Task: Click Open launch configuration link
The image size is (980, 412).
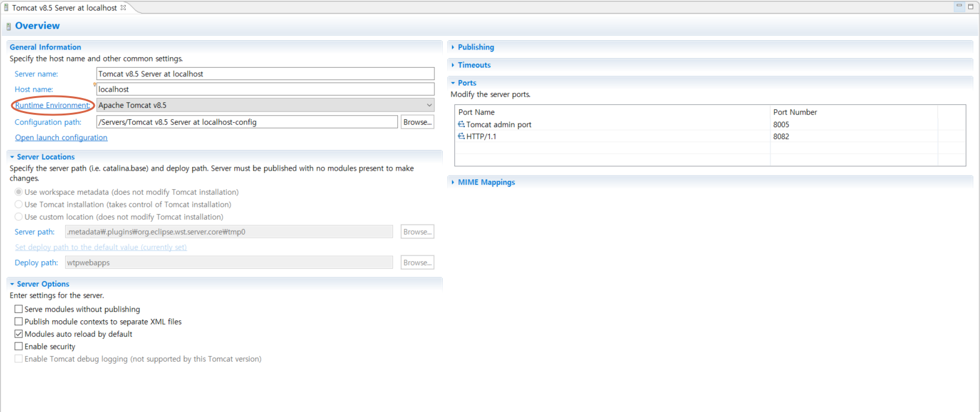Action: point(61,138)
